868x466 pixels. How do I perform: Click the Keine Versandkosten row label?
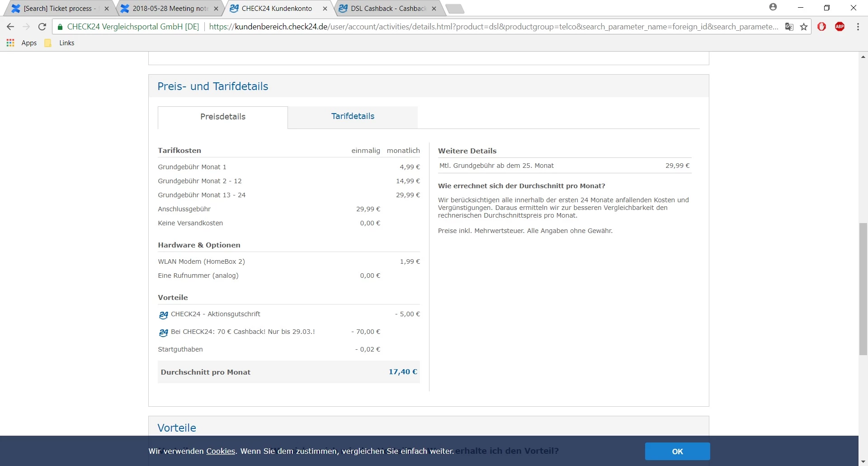pos(190,223)
